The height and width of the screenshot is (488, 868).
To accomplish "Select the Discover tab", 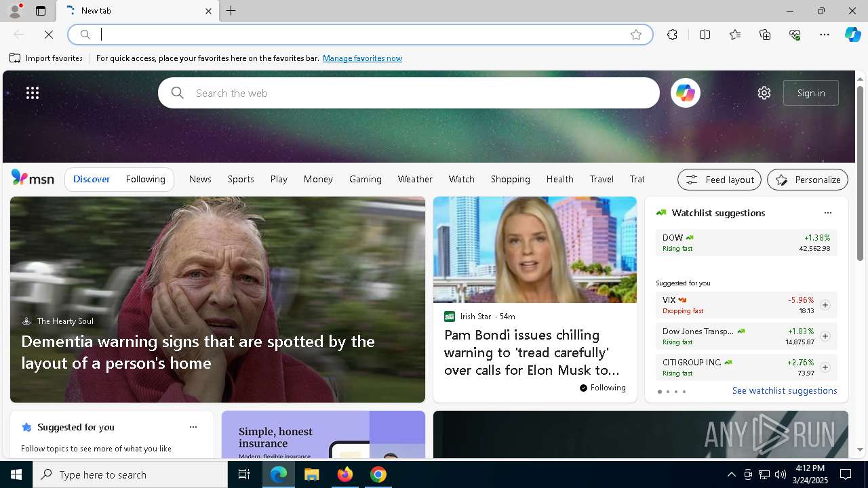I will [92, 179].
